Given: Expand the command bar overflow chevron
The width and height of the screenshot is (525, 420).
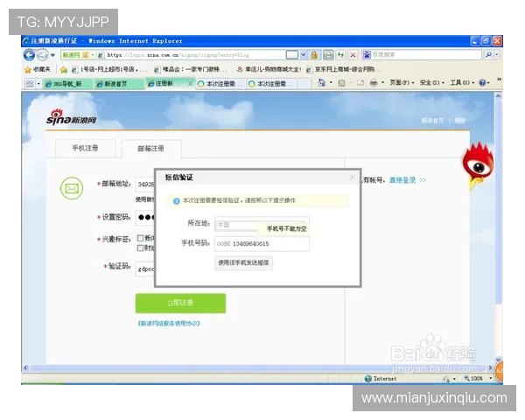Looking at the screenshot, I should (x=499, y=80).
